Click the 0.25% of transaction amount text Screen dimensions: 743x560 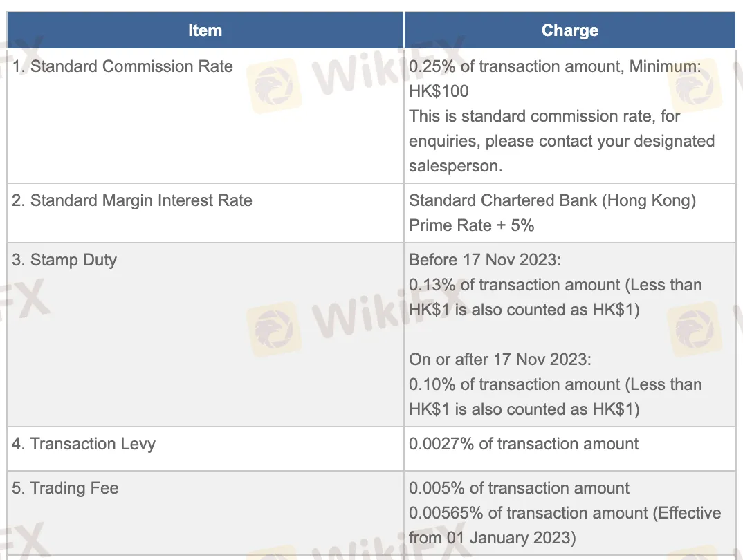(x=515, y=66)
